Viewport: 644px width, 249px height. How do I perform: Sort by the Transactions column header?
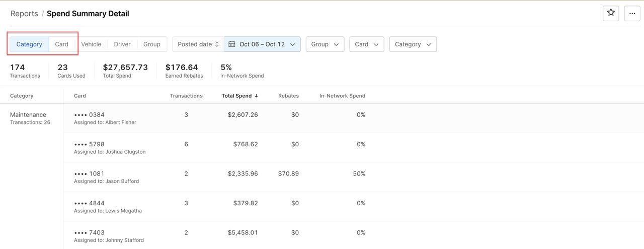tap(186, 96)
